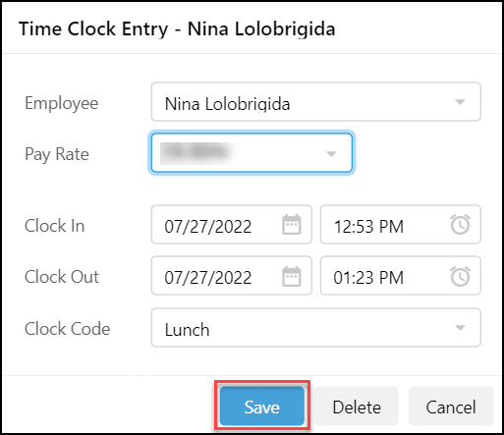The image size is (504, 435).
Task: Open the Clock In calendar picker icon
Action: [x=292, y=225]
